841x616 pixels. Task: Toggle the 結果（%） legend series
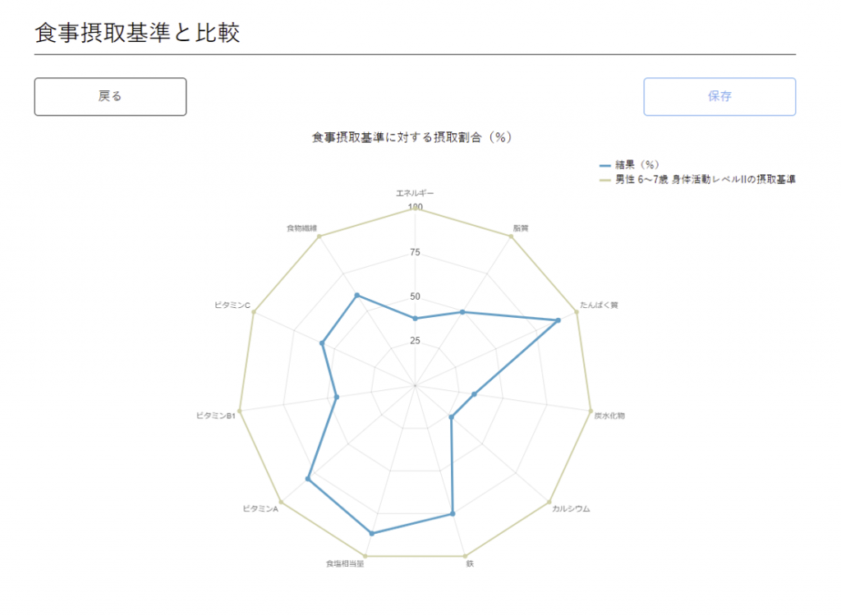637,164
